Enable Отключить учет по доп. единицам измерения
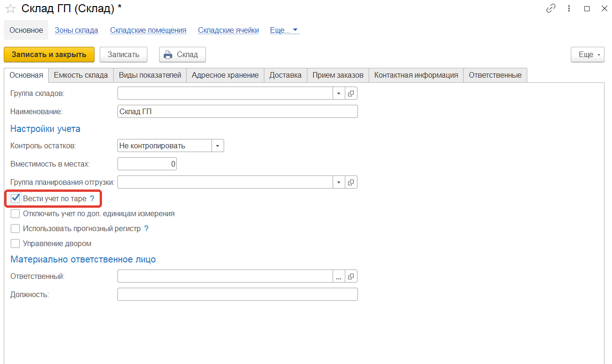612x364 pixels. 15,214
